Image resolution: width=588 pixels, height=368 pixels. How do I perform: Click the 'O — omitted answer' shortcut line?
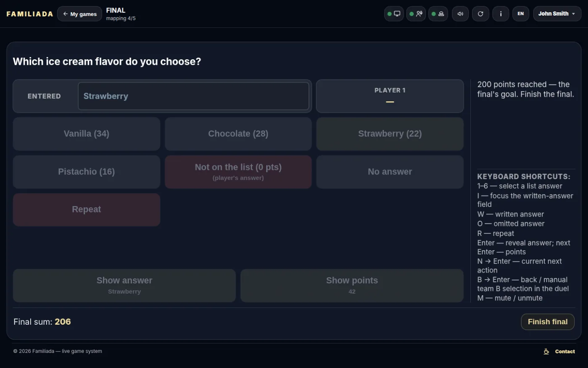coord(511,224)
